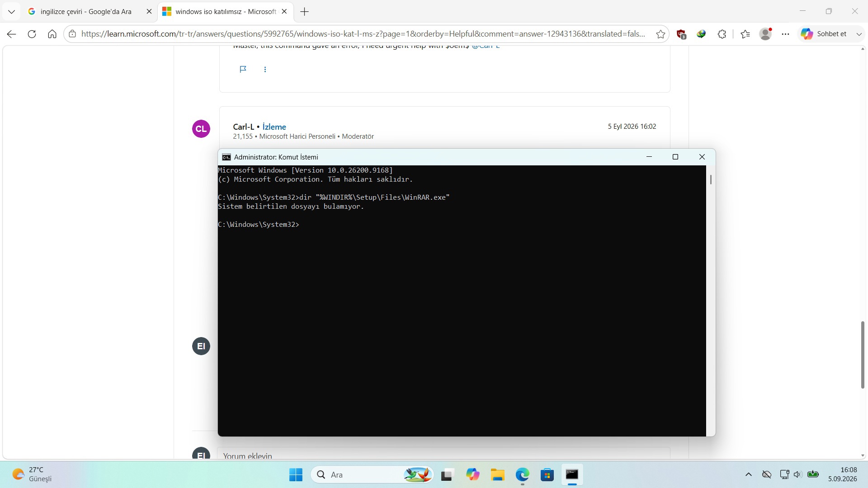Viewport: 868px width, 488px height.
Task: Expand the Sohbet et Copilot dropdown arrow
Action: point(859,34)
